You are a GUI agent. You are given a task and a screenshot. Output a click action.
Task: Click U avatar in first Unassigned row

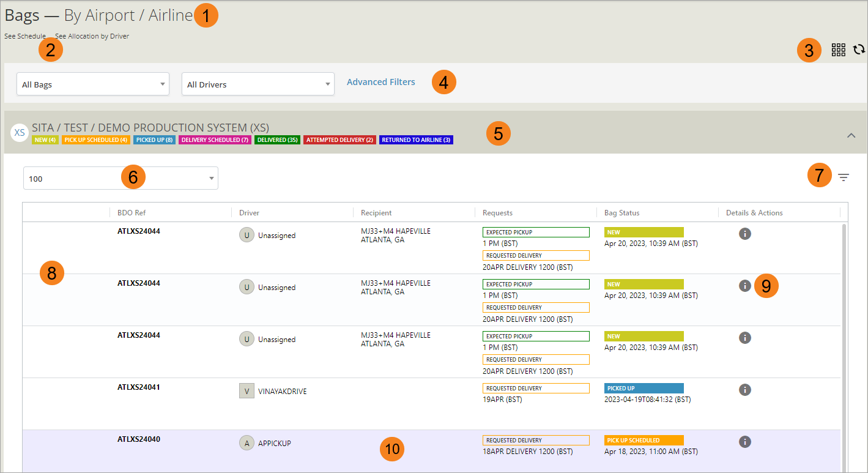click(247, 235)
